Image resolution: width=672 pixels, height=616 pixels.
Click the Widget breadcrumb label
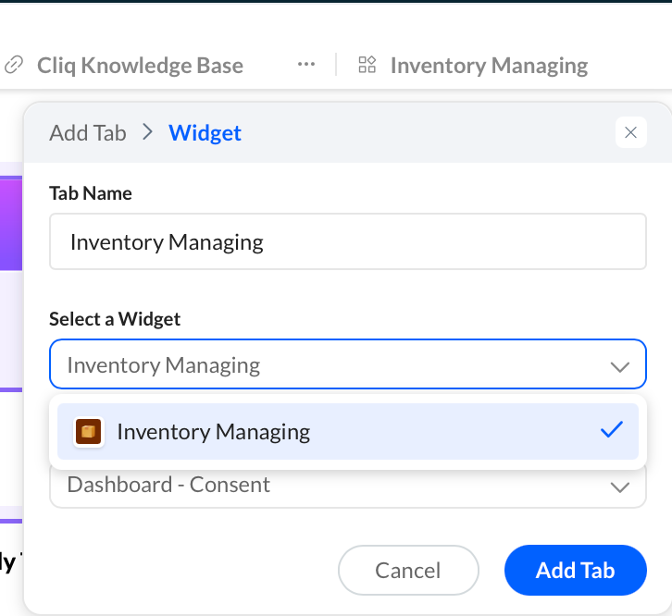pyautogui.click(x=205, y=133)
